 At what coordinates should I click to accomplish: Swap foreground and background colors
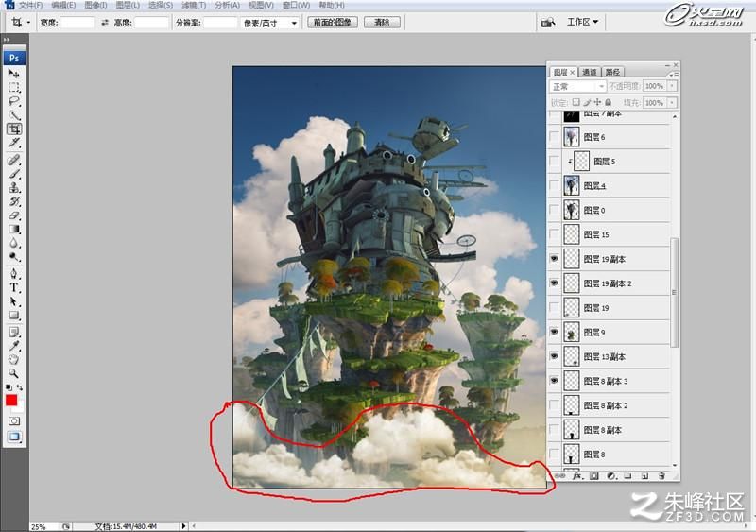click(20, 387)
